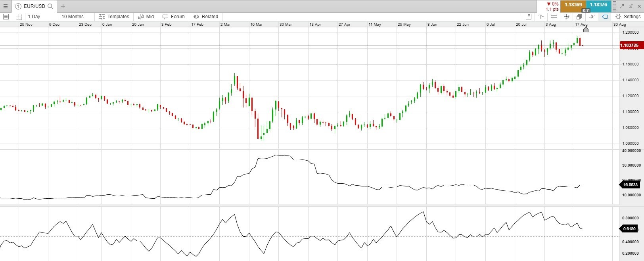Click the grey time axis marker arrow
This screenshot has height=261, width=644.
pos(586,29)
